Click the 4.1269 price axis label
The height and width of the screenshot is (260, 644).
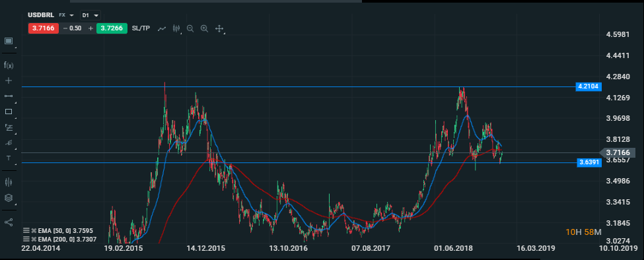tap(618, 97)
